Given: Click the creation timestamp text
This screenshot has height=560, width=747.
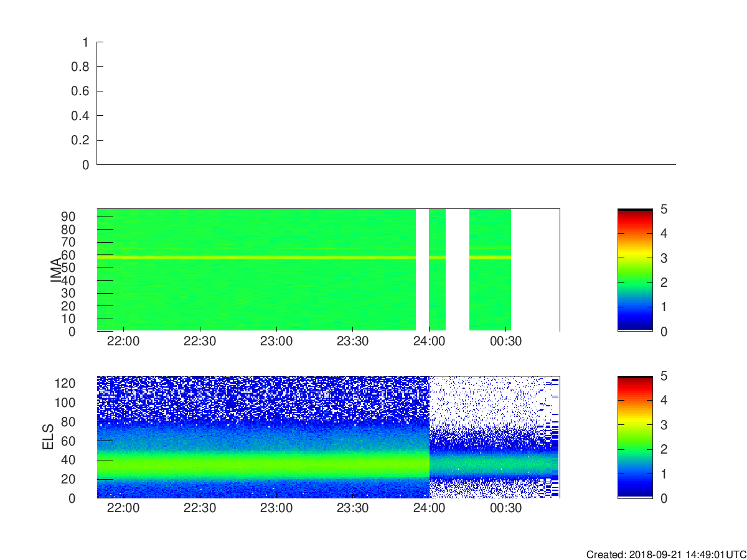Looking at the screenshot, I should [666, 554].
